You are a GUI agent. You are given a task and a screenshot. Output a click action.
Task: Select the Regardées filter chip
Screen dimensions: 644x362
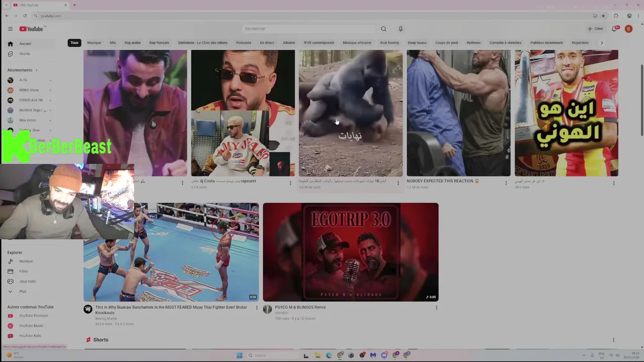click(x=580, y=43)
